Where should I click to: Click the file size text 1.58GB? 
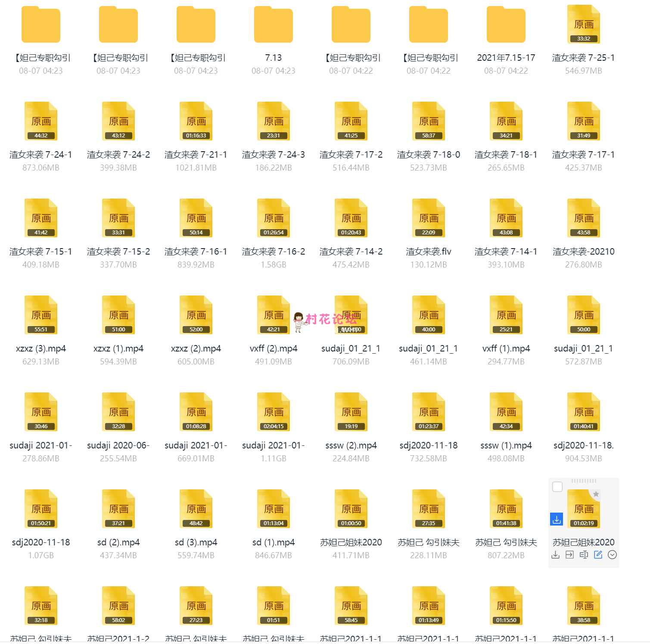274,264
